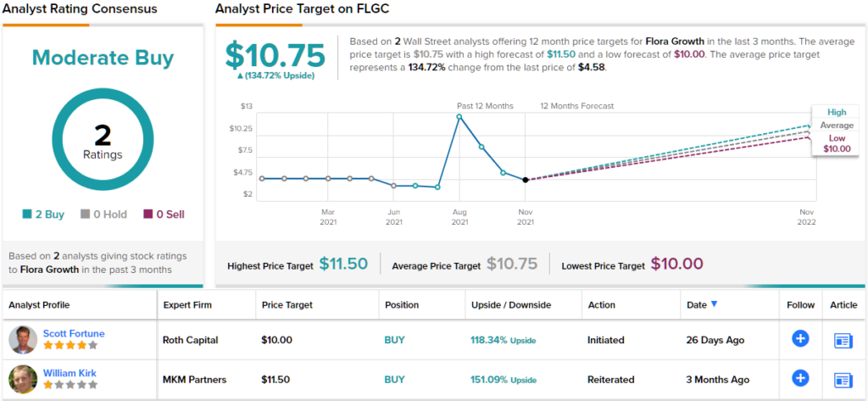Open William Kirk analyst profile link
Screen dimensions: 868x401
[x=69, y=372]
